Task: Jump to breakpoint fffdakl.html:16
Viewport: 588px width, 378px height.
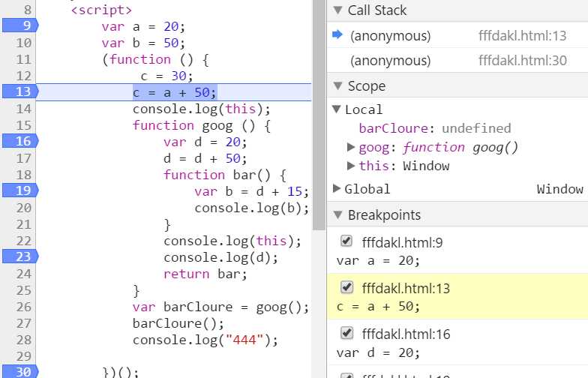Action: 406,334
